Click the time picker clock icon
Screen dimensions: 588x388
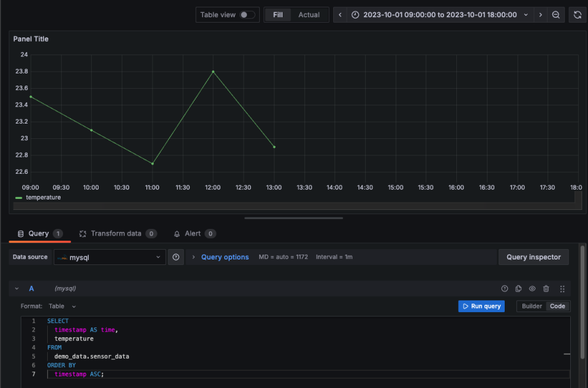point(355,14)
